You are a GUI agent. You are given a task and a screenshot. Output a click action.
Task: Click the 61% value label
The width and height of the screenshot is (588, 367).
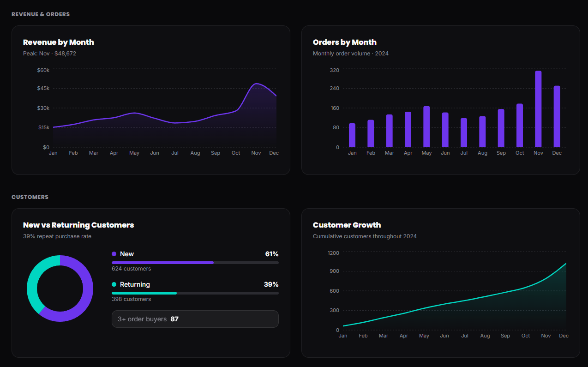coord(272,254)
